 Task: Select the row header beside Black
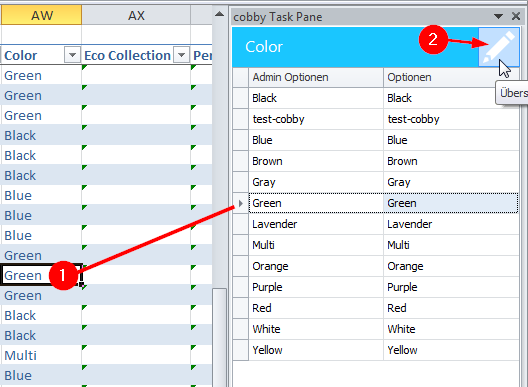point(241,98)
